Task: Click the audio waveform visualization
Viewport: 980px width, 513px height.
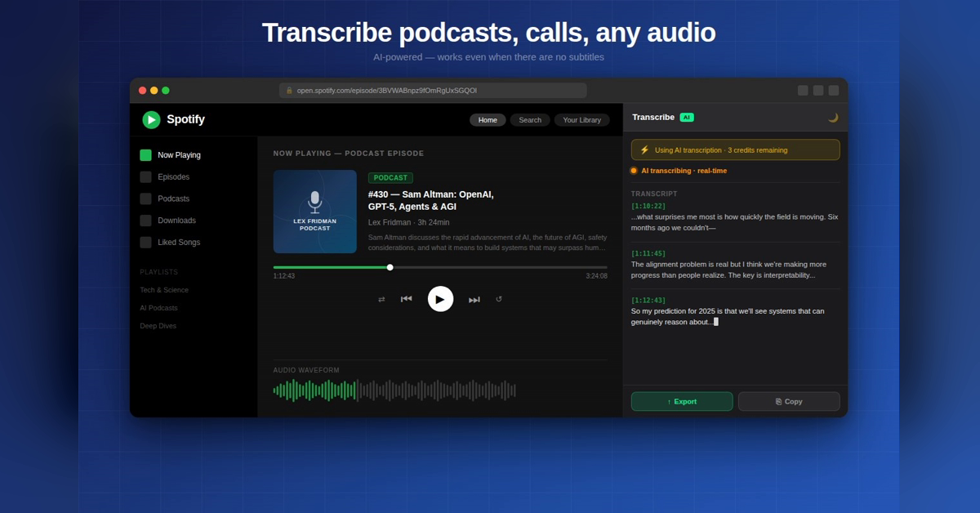Action: [x=394, y=390]
